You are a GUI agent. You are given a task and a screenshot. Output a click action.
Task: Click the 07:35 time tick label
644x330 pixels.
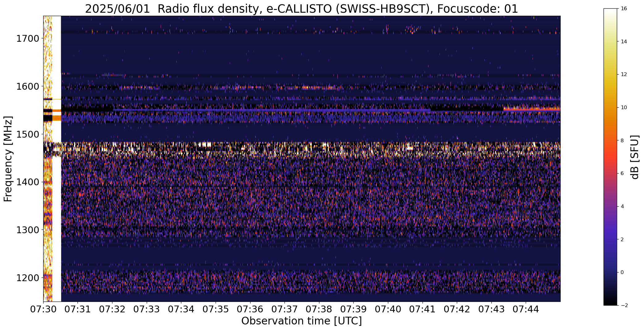[x=216, y=309]
